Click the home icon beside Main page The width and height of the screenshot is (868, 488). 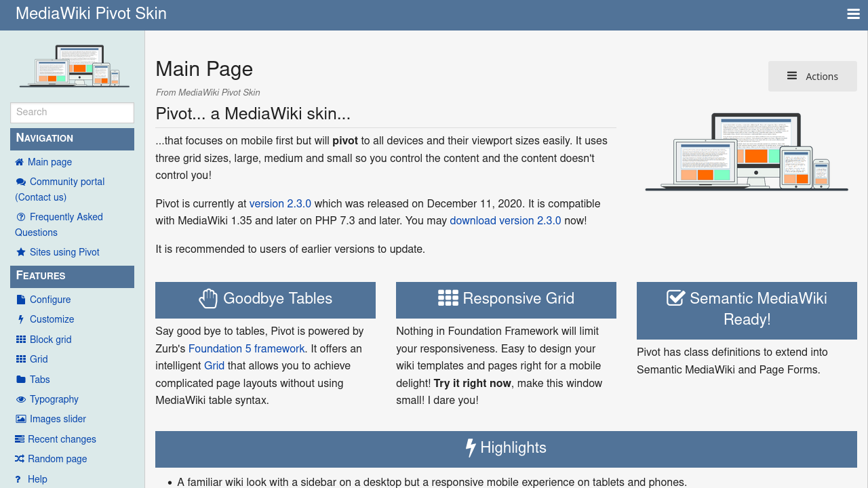(20, 162)
